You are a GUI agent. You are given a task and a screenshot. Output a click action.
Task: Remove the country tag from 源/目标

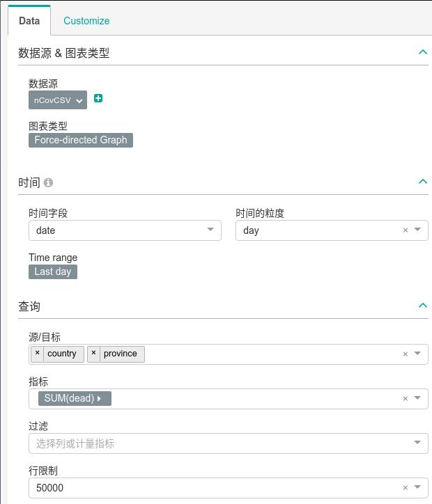pyautogui.click(x=38, y=353)
